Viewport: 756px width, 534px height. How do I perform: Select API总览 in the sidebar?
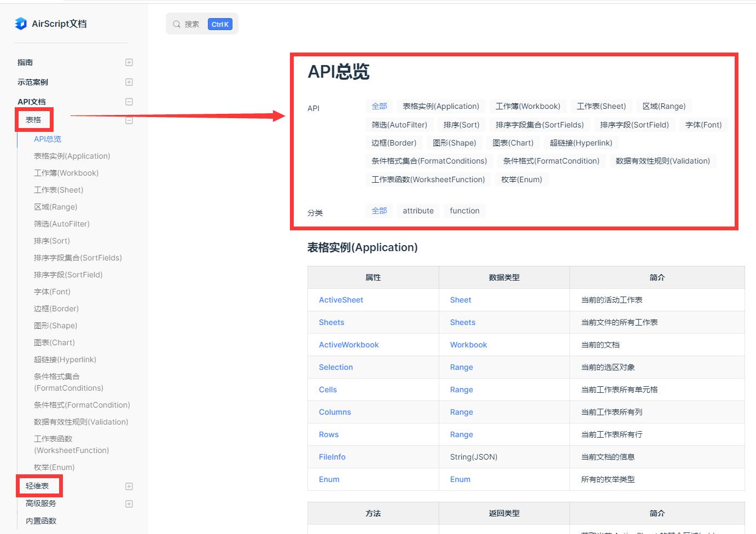(x=48, y=139)
